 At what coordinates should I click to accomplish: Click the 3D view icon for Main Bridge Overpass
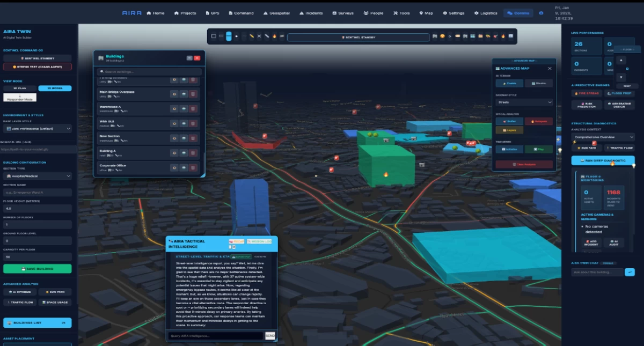click(184, 94)
